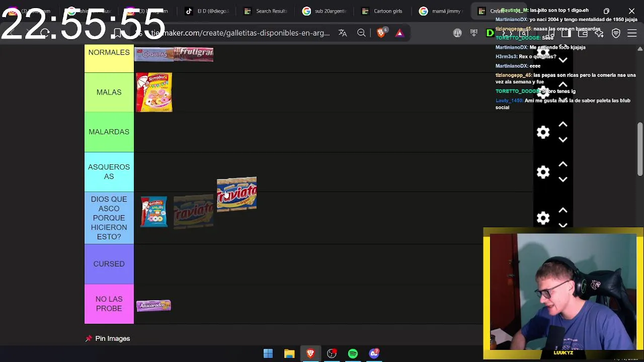Click the zoom magnifier icon in address bar
The height and width of the screenshot is (362, 644).
click(x=361, y=33)
